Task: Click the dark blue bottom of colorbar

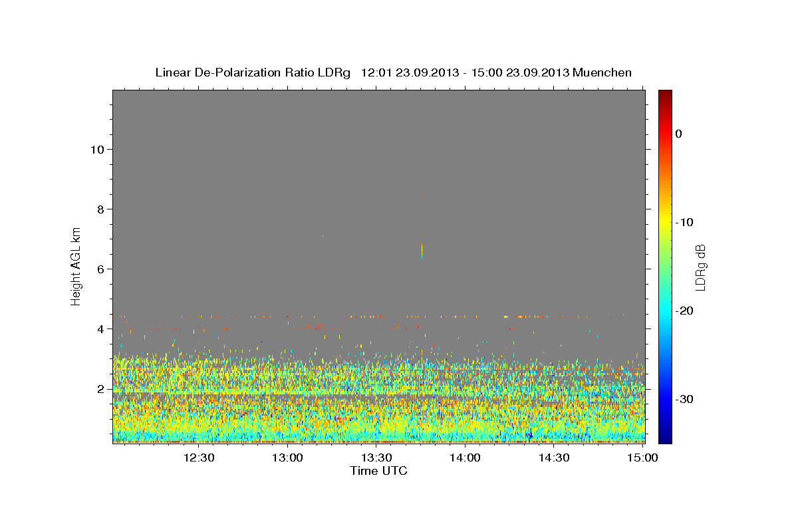Action: (x=665, y=439)
